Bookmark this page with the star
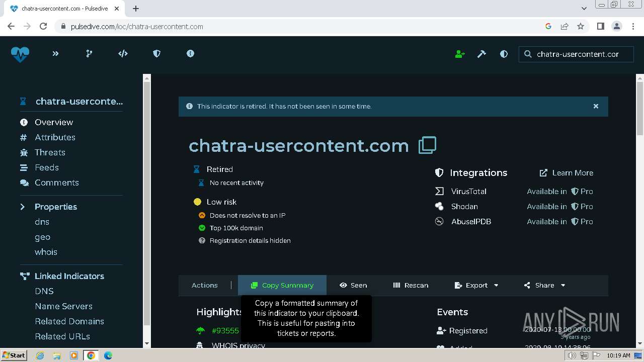 pyautogui.click(x=581, y=26)
